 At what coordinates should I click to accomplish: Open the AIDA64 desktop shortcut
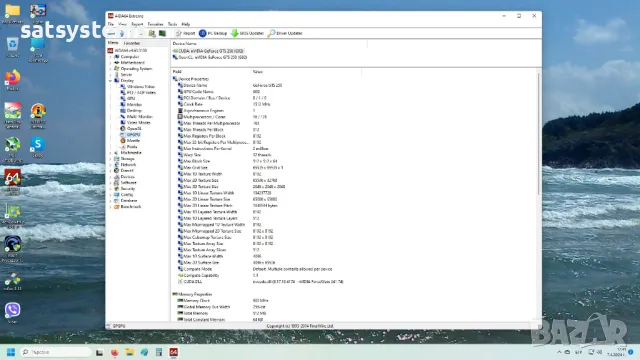(x=13, y=182)
